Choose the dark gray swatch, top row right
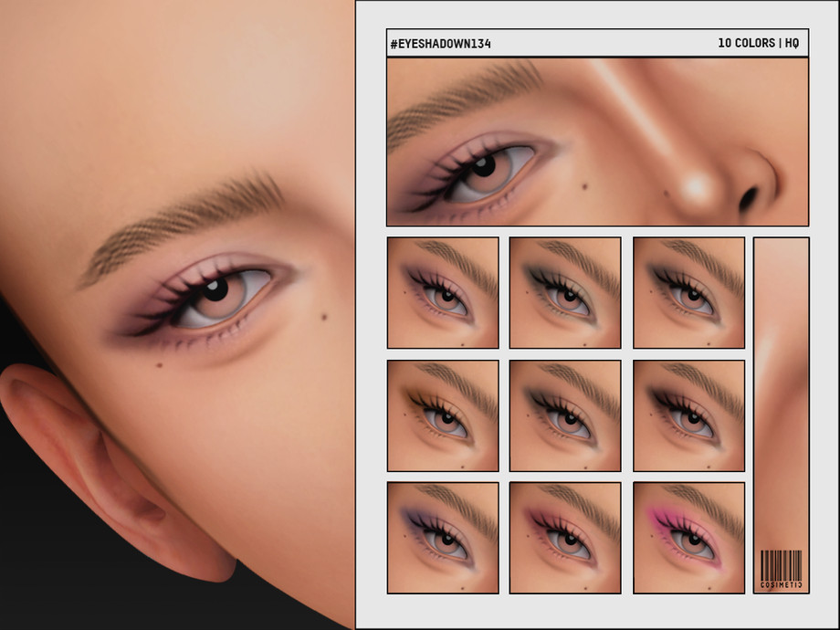The width and height of the screenshot is (840, 630). [x=688, y=292]
